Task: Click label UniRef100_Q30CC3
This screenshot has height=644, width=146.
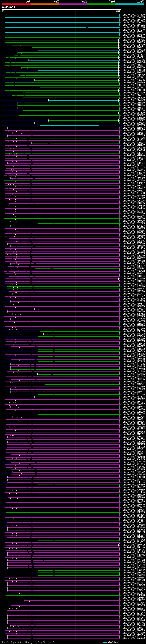Action: point(134,50)
